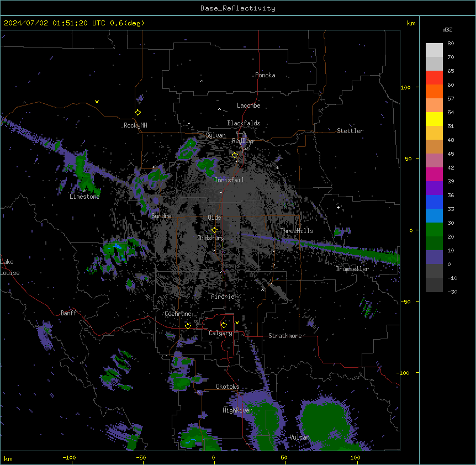Click the yellow diamond marker below Olds label
Viewport: 476px width, 465px height.
[x=214, y=230]
